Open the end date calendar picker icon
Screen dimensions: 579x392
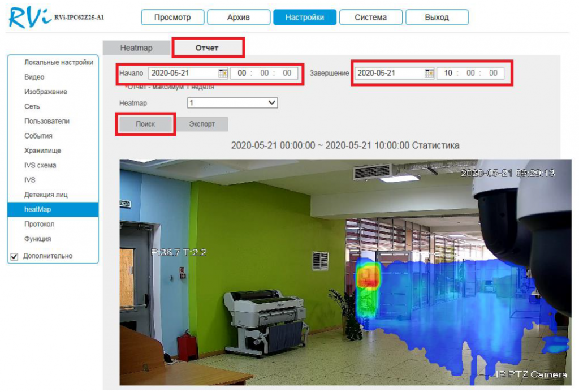[x=429, y=73]
